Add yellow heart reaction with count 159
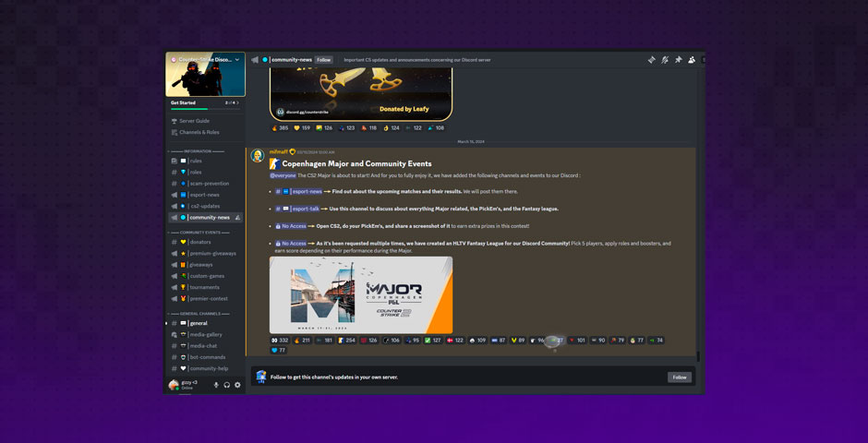This screenshot has width=868, height=443. 302,127
